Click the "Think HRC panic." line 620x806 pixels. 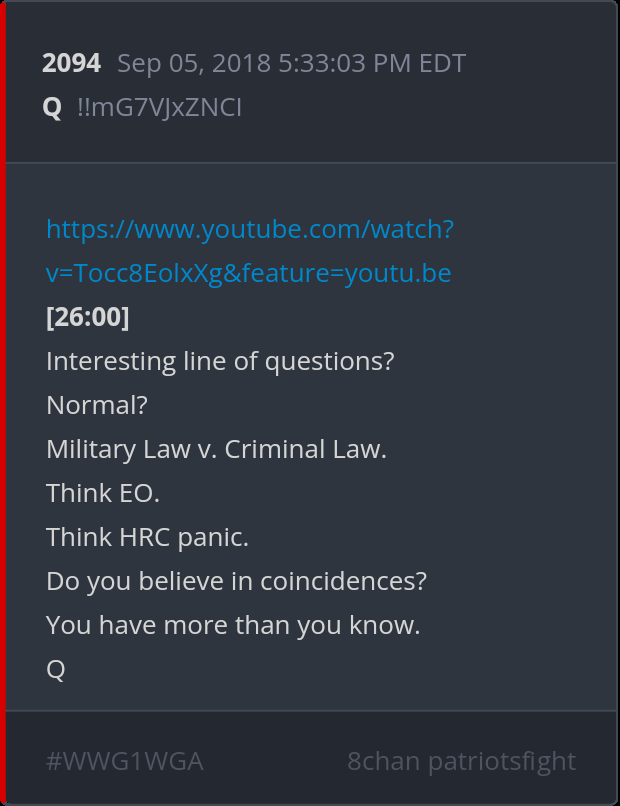[x=148, y=537]
